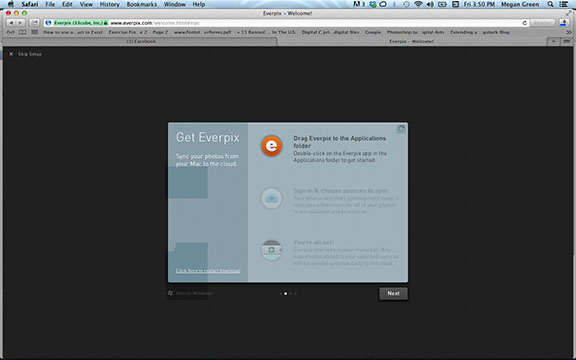Open 'Exercise Fin...e 2 – Page 2' bookmark
Screen dimensions: 576x360
(138, 32)
